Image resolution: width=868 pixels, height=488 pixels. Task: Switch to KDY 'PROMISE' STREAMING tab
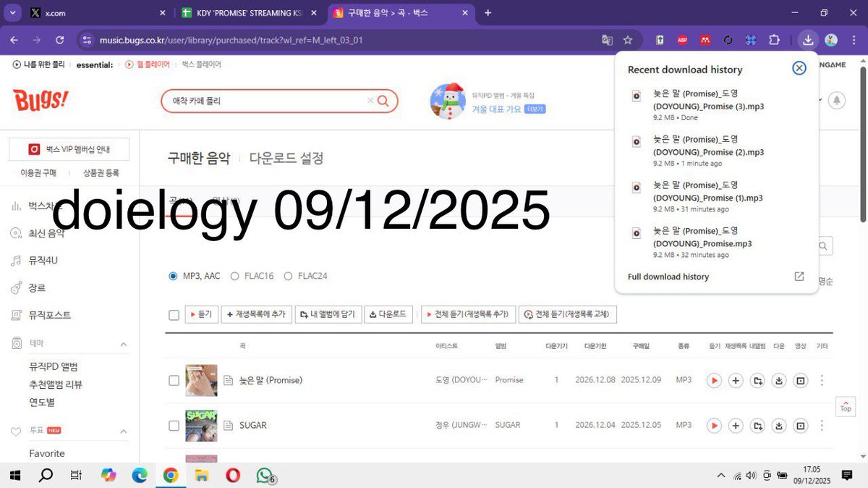250,13
